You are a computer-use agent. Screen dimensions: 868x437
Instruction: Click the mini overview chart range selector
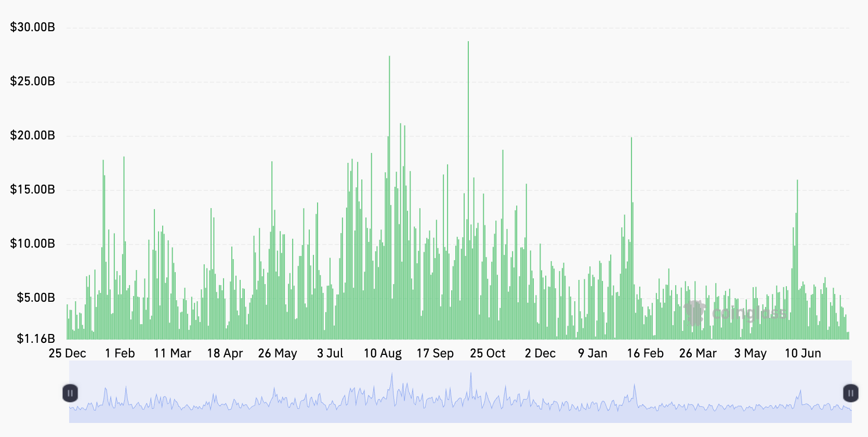point(461,392)
